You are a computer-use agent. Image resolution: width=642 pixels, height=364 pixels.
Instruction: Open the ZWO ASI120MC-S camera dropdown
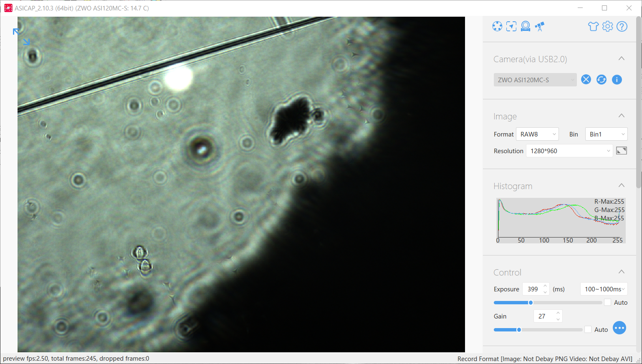point(535,80)
